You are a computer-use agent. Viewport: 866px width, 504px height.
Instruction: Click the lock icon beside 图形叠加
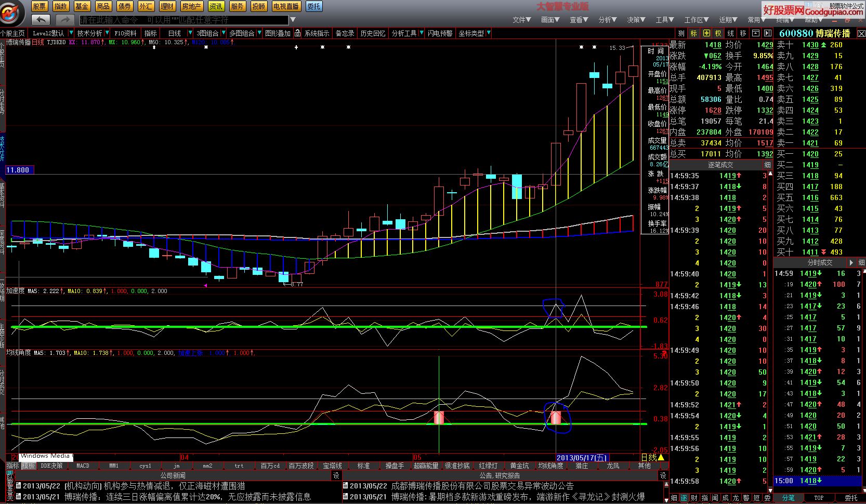[297, 33]
